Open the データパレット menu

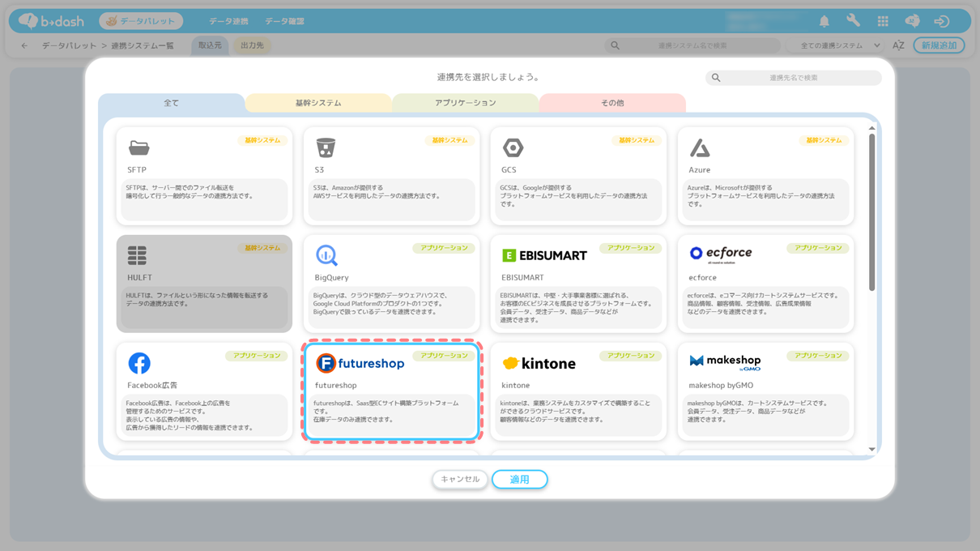click(x=141, y=21)
